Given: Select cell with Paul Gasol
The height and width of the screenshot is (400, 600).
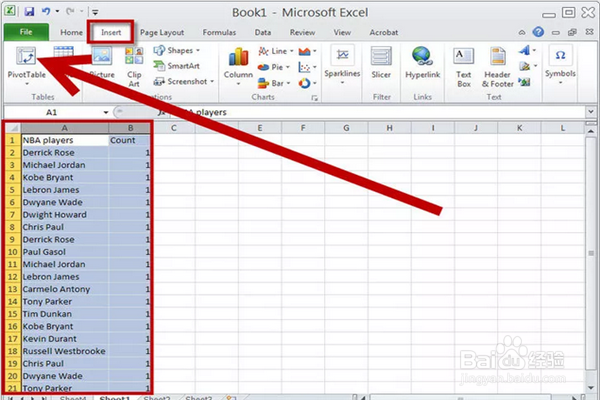Looking at the screenshot, I should point(65,252).
